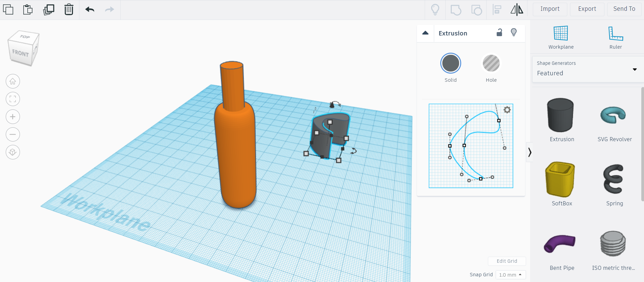Toggle the lock on Extrusion shape
The image size is (644, 282).
pos(499,32)
